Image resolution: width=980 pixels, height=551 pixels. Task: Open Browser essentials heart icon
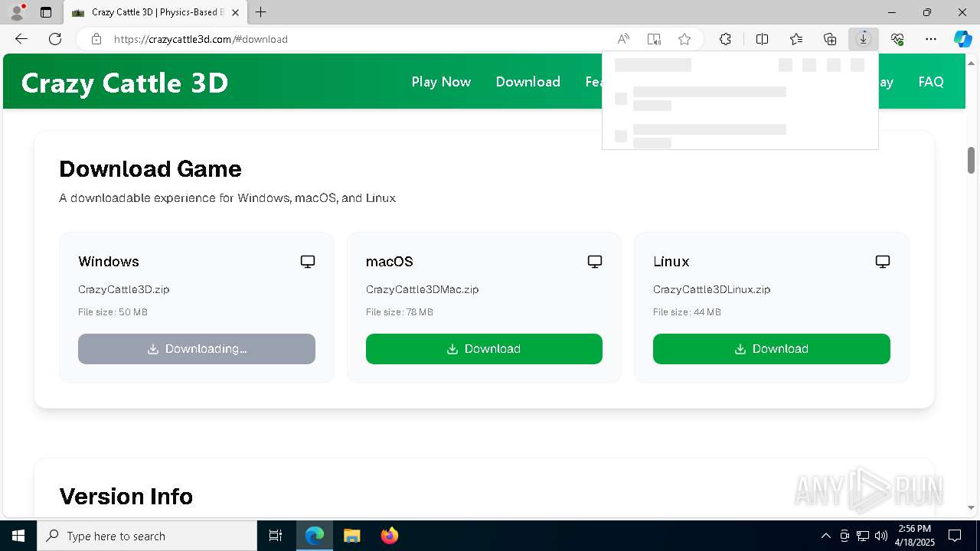click(x=897, y=39)
